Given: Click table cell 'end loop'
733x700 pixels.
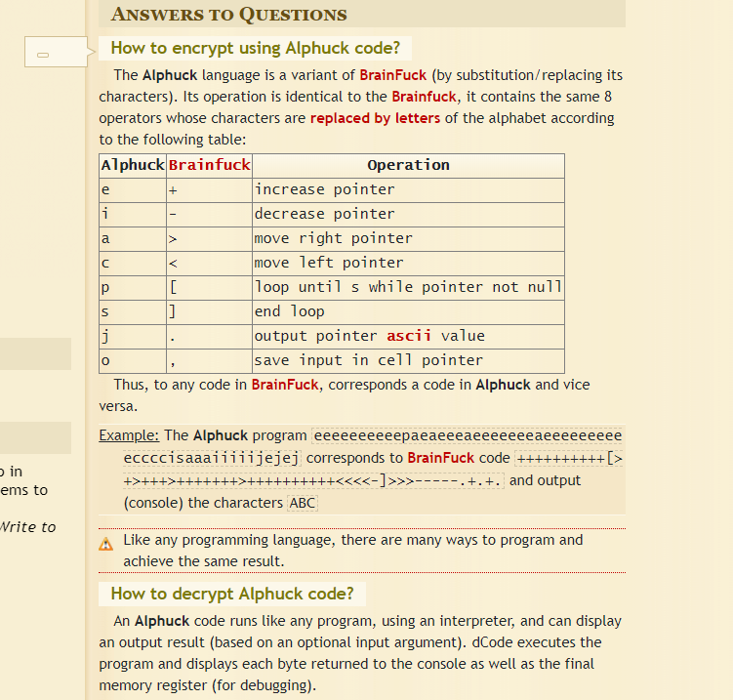Looking at the screenshot, I should click(x=409, y=311).
